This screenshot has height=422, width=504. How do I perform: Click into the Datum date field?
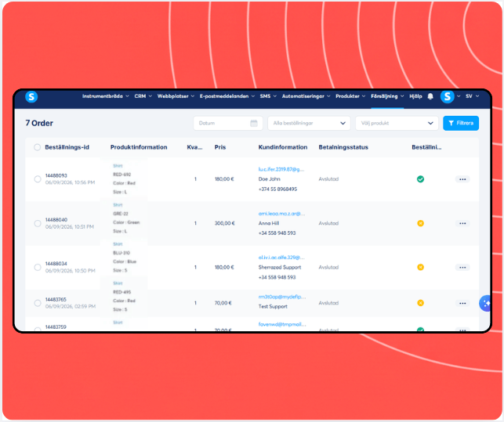[228, 123]
